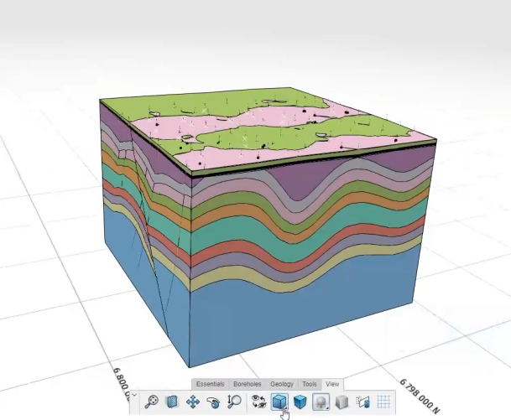
Task: Click the lamp and panel view icon
Action: pyautogui.click(x=363, y=402)
